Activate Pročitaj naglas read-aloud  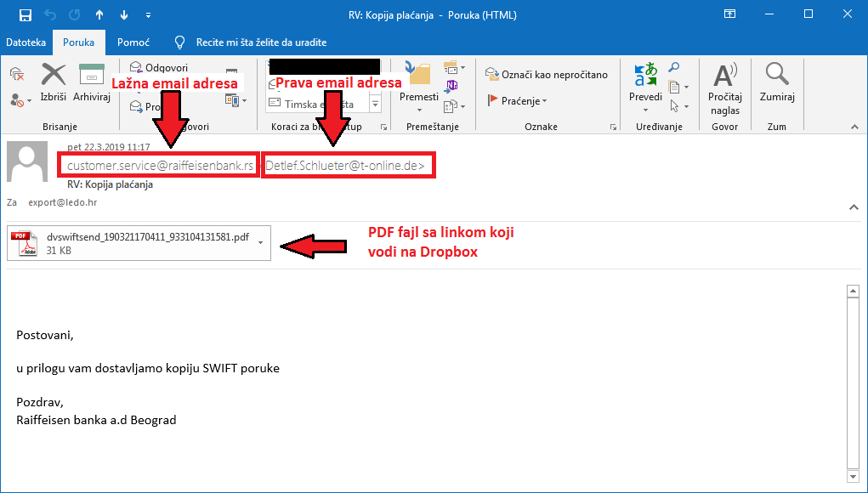724,85
